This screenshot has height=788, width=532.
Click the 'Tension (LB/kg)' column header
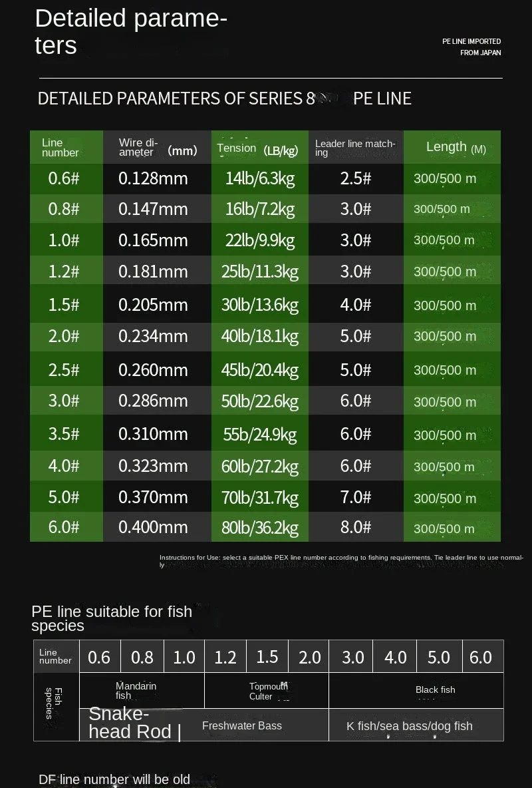coord(259,146)
